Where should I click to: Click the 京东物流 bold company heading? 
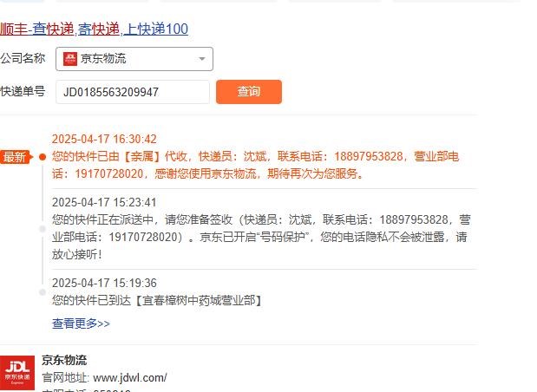[64, 360]
